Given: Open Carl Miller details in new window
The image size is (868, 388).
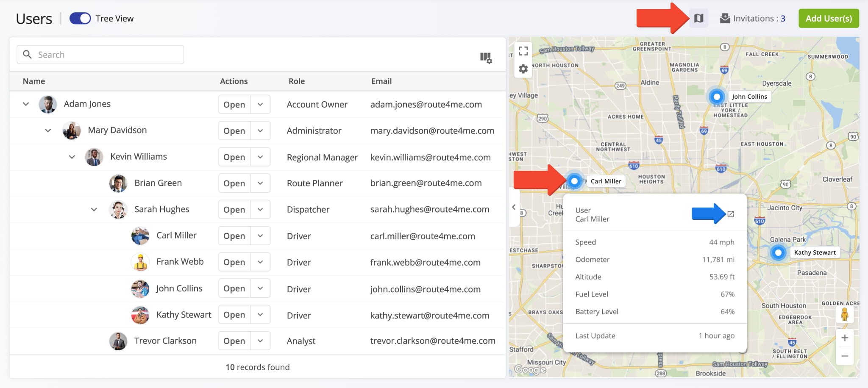Looking at the screenshot, I should coord(731,214).
